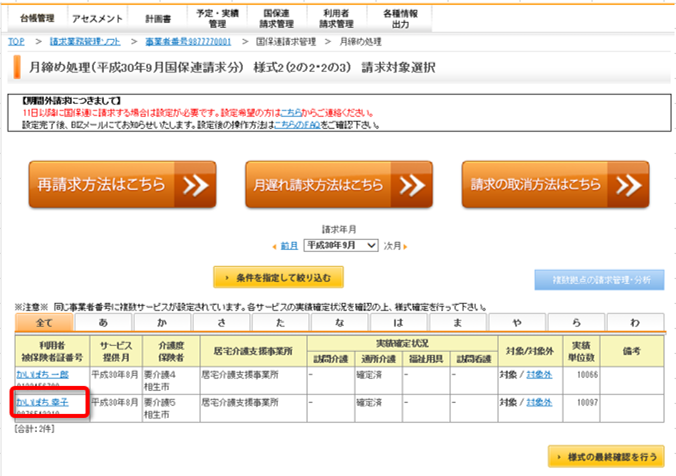
Task: Open the アセスメント menu tab
Action: pyautogui.click(x=97, y=18)
